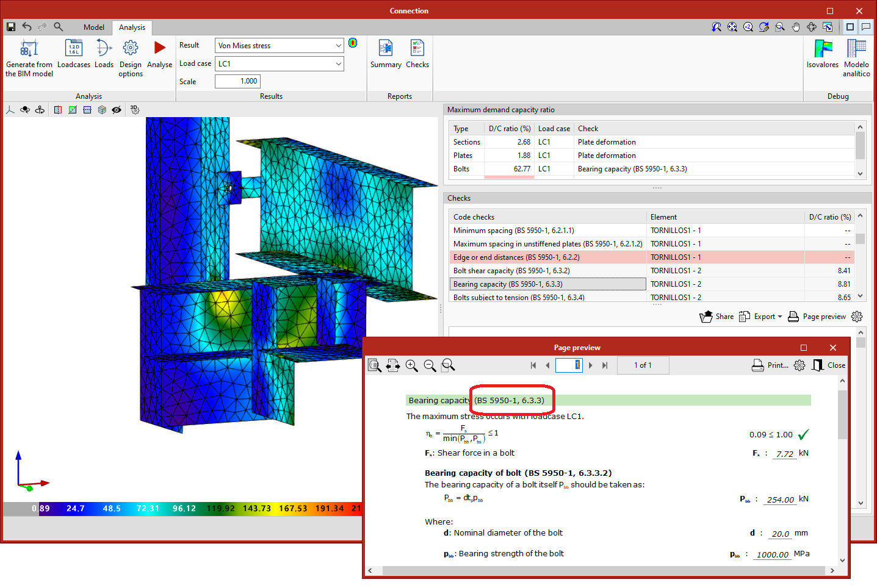Go to previous page in Page preview
This screenshot has width=877, height=588.
coord(547,365)
